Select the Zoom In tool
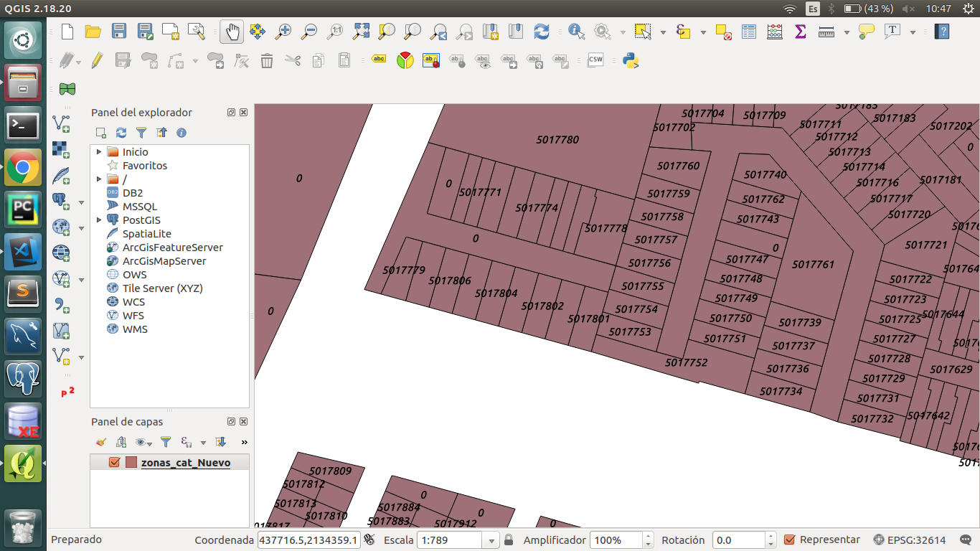This screenshot has width=980, height=551. click(x=284, y=32)
